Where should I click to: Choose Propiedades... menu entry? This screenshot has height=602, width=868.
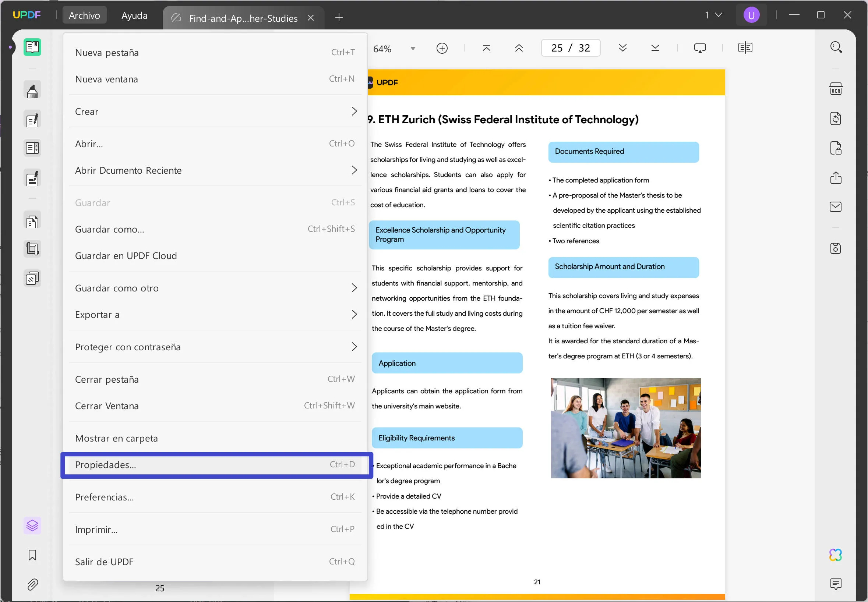[x=216, y=465]
